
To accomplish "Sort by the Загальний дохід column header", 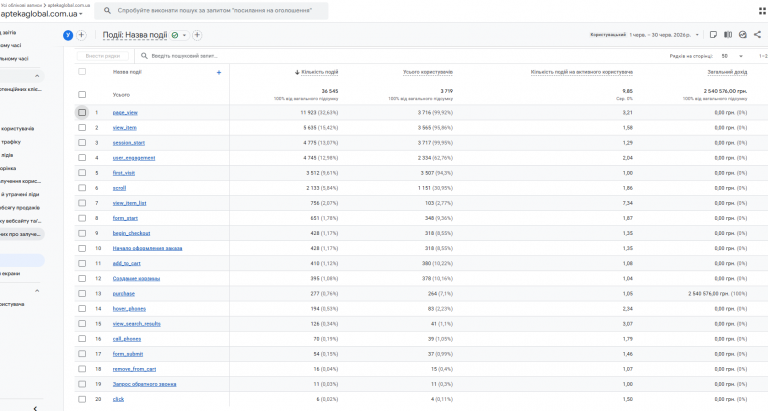I will point(727,72).
